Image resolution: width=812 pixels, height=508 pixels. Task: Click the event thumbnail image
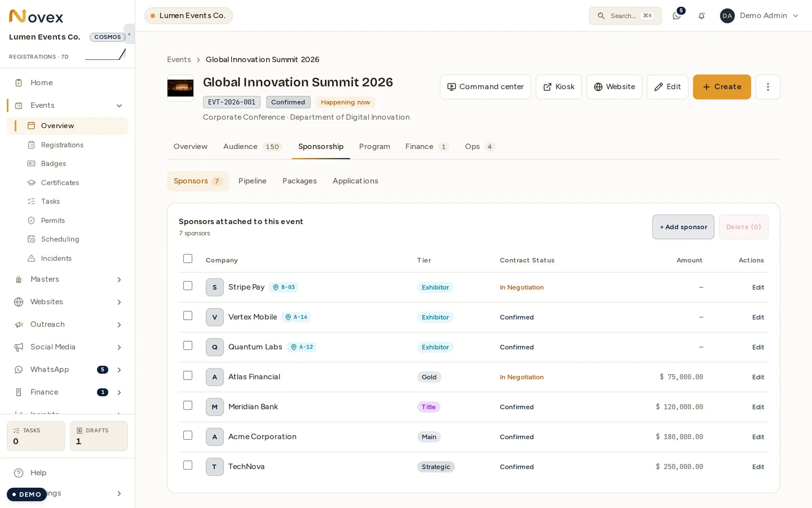tap(180, 88)
